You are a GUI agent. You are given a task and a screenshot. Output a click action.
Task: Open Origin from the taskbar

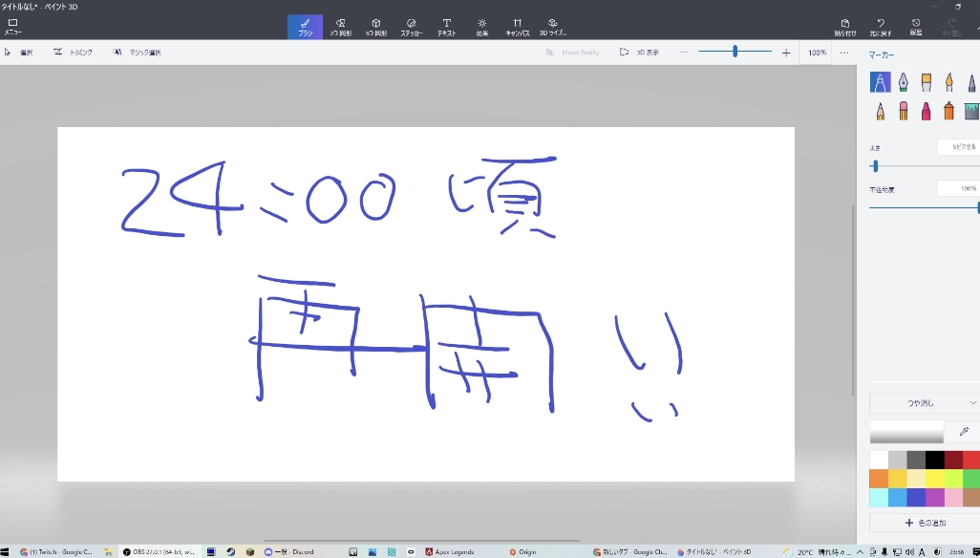[522, 551]
